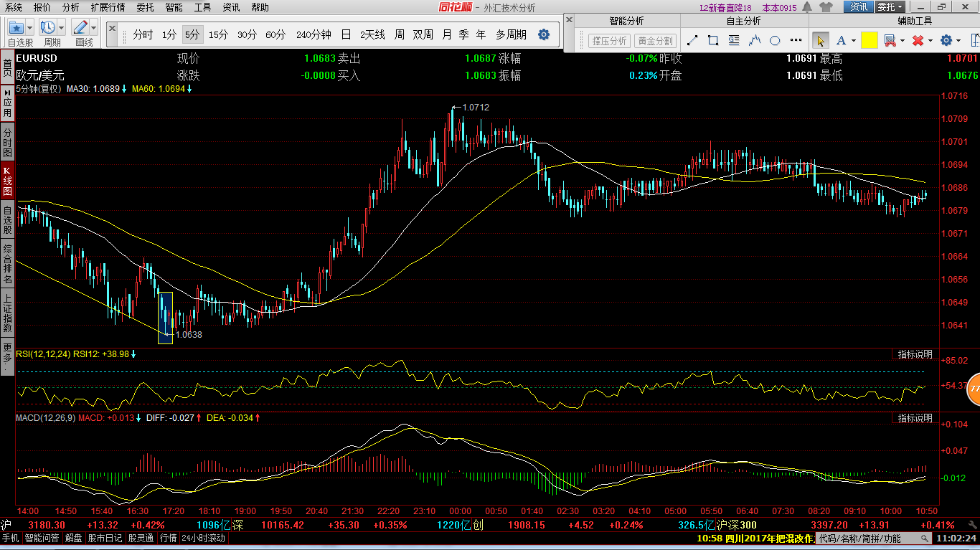This screenshot has height=550, width=980.
Task: Open the red X dropdown arrow
Action: (930, 41)
